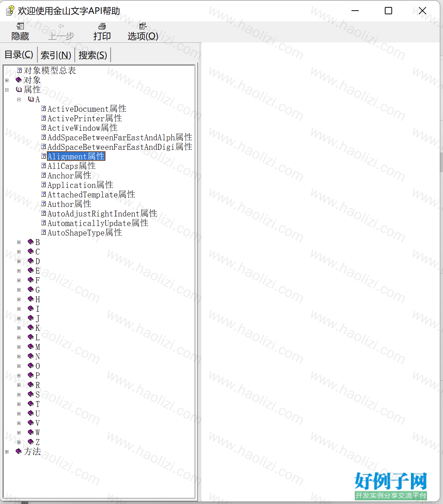Click the Print (打印) toolbar icon

click(x=102, y=26)
